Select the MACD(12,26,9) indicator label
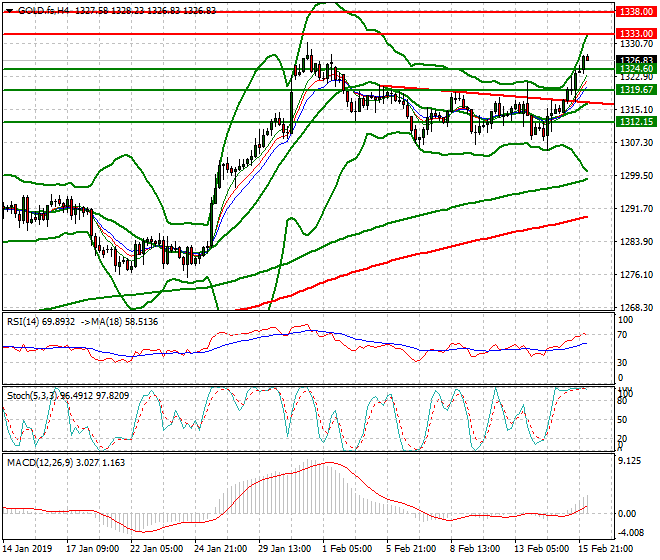The height and width of the screenshot is (560, 660). [x=40, y=463]
